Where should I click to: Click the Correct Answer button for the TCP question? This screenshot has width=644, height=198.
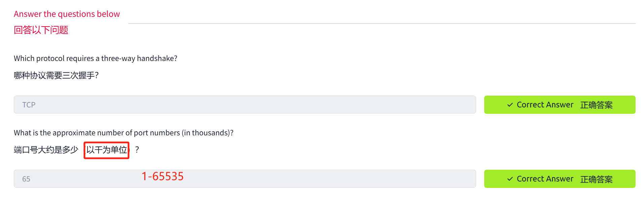click(559, 105)
